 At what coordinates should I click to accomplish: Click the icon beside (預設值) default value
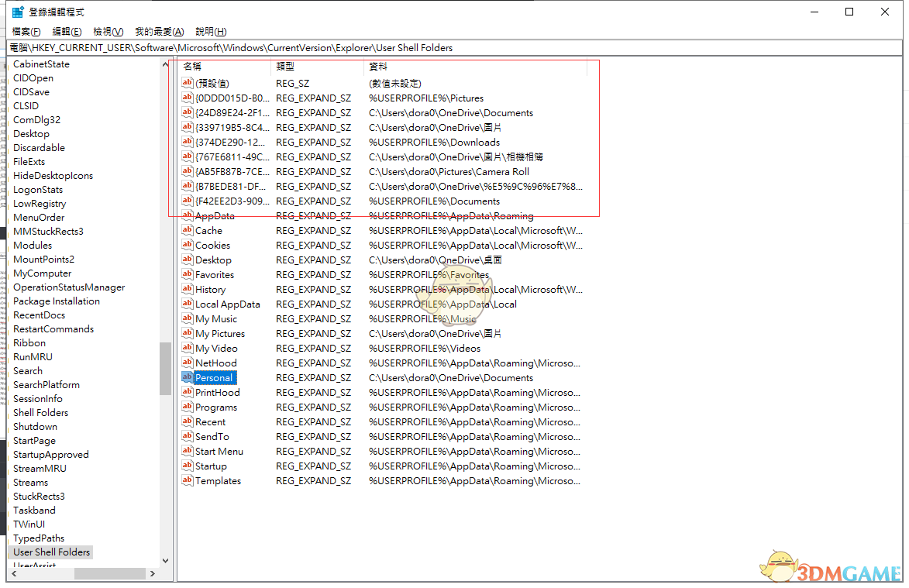pyautogui.click(x=187, y=83)
